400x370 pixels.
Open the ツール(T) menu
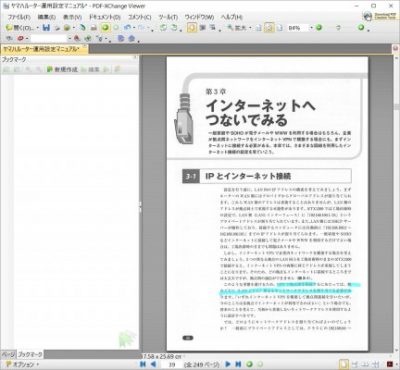point(168,17)
